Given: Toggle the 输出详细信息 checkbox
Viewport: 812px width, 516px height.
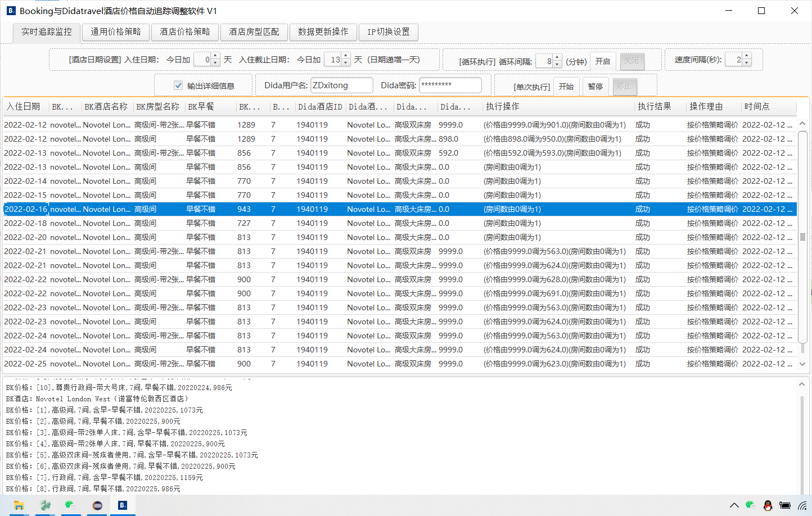Looking at the screenshot, I should tap(178, 85).
